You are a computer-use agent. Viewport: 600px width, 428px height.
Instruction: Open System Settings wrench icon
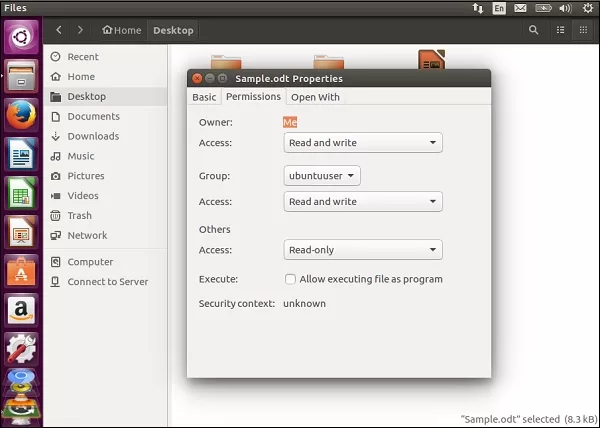tap(21, 347)
